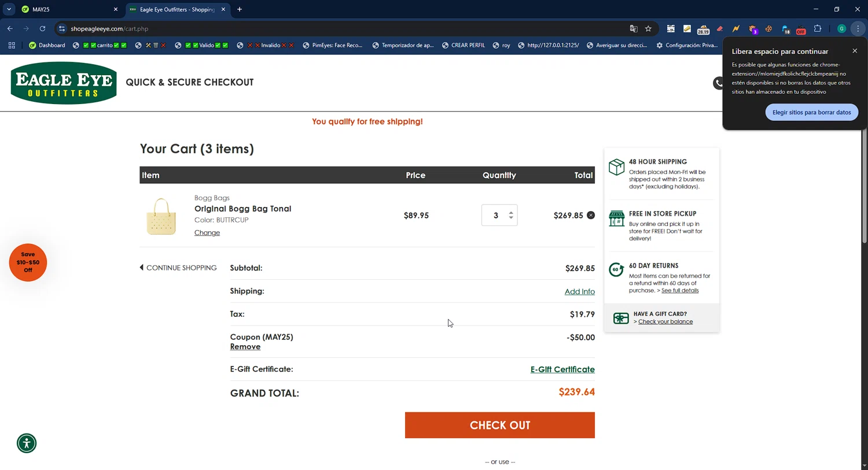
Task: Click the 48 Hour Shipping box icon
Action: point(617,167)
